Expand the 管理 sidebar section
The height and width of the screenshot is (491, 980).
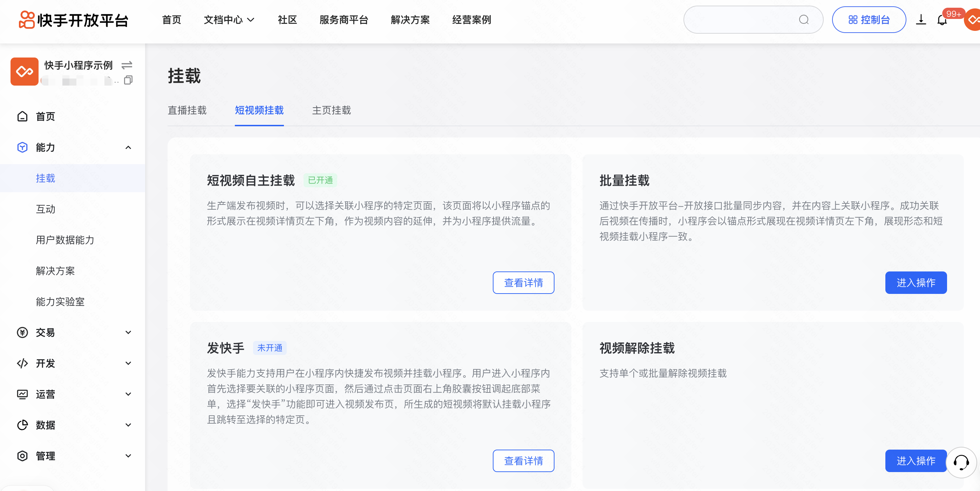click(x=128, y=456)
